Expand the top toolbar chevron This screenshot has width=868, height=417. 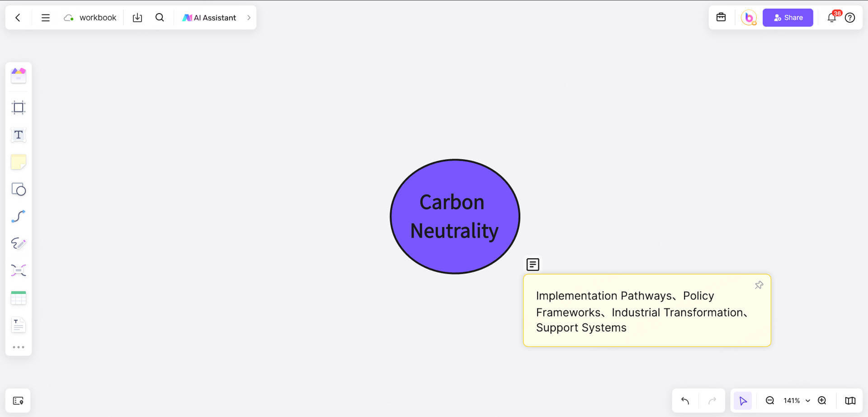tap(249, 18)
